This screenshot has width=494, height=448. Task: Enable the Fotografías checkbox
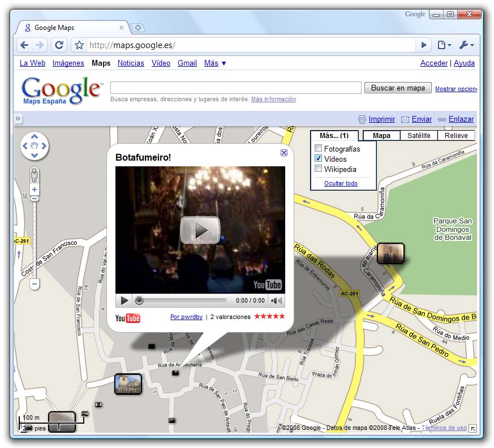pos(319,148)
